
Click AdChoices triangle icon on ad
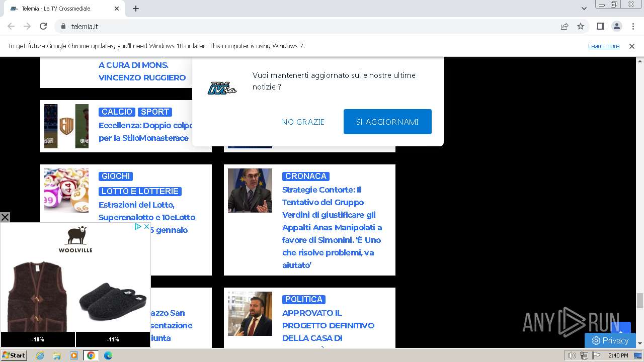pos(137,227)
